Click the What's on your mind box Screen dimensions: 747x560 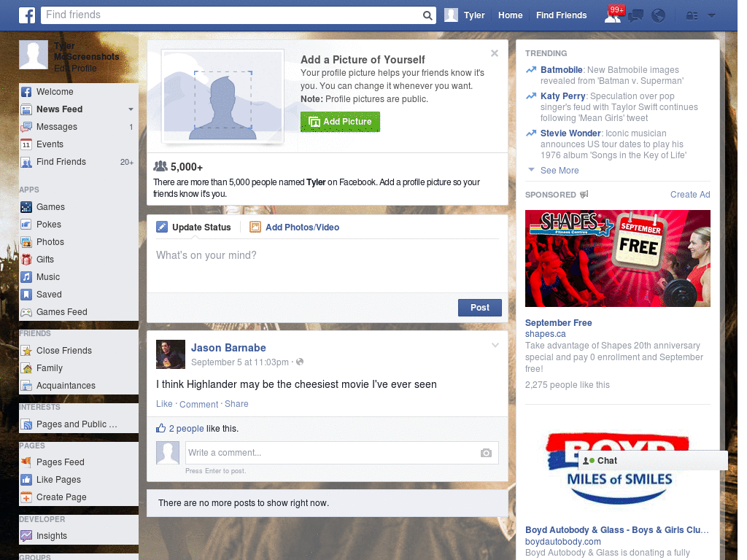pyautogui.click(x=328, y=265)
